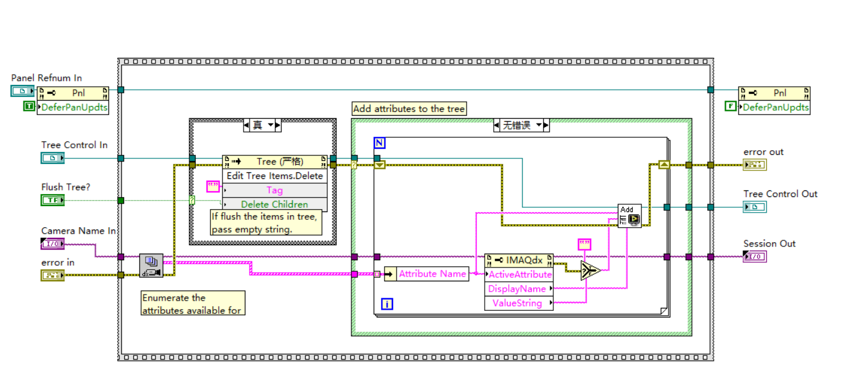
Task: Go to previous case of 无错误 structure
Action: click(x=498, y=125)
